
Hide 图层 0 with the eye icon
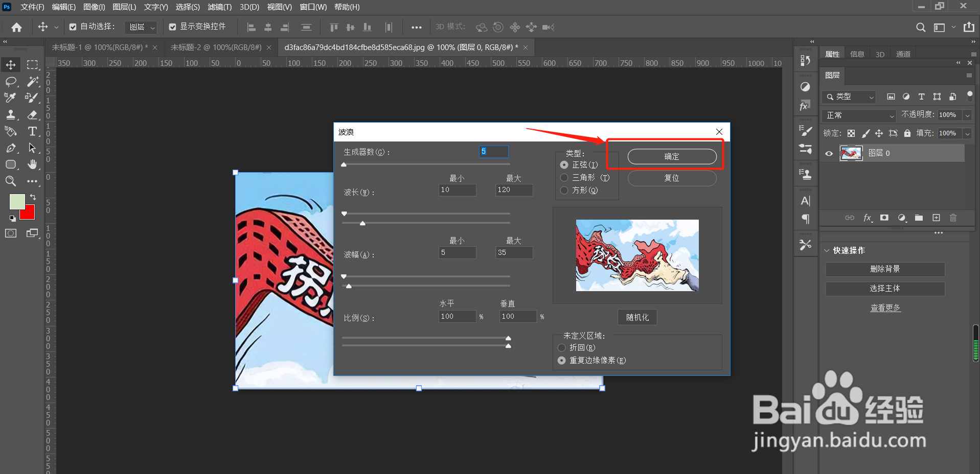click(x=829, y=153)
